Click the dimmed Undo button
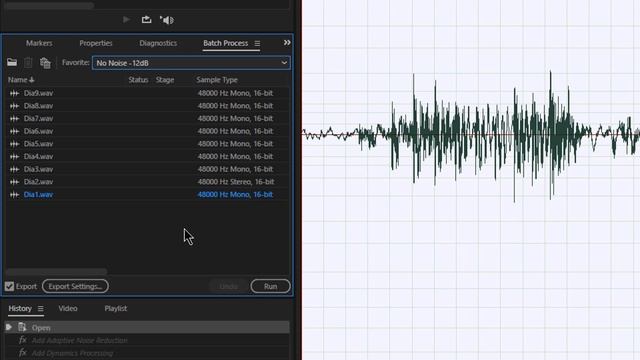The width and height of the screenshot is (640, 360). [229, 286]
